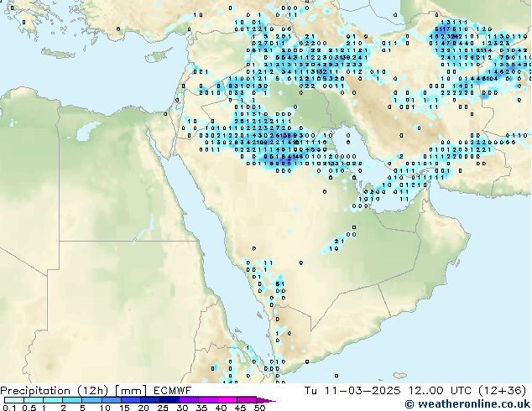Click the 2–5 mm legend swatch

tap(72, 400)
